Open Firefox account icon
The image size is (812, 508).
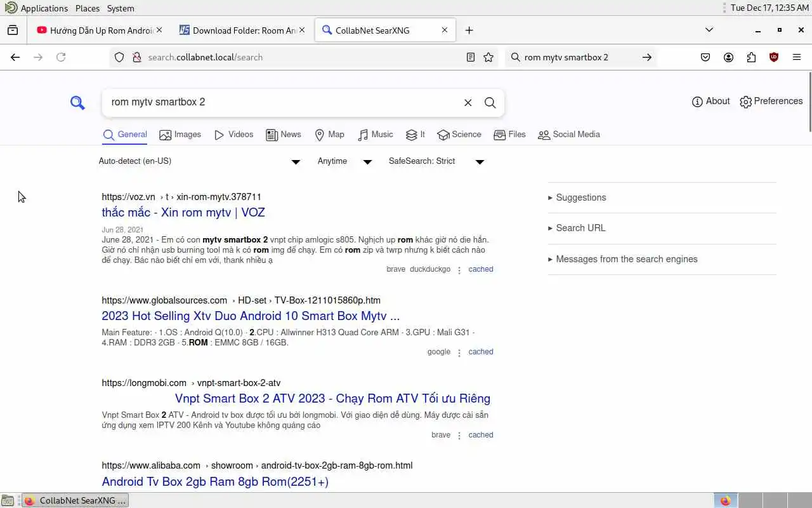tap(728, 57)
